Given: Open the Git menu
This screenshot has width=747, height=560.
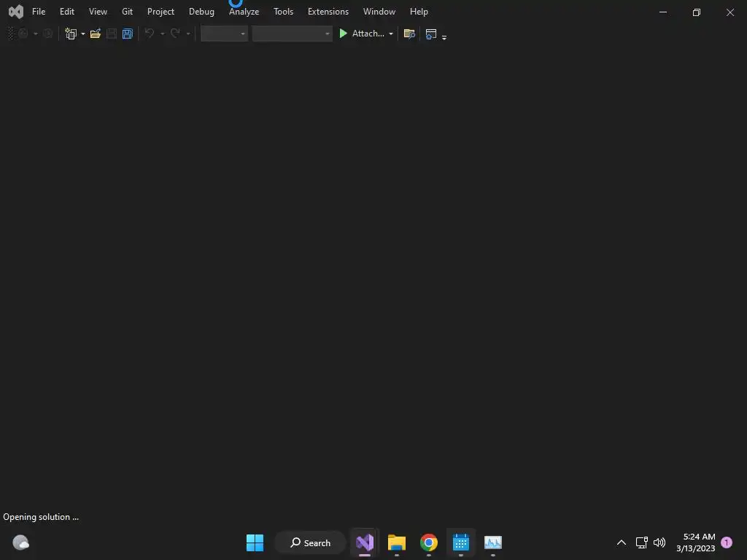Looking at the screenshot, I should pyautogui.click(x=127, y=12).
